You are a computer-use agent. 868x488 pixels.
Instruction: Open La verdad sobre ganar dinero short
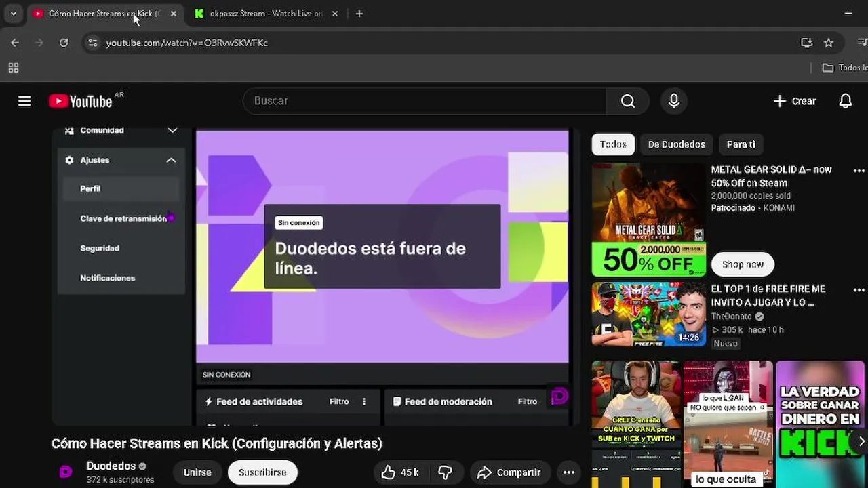tap(820, 424)
